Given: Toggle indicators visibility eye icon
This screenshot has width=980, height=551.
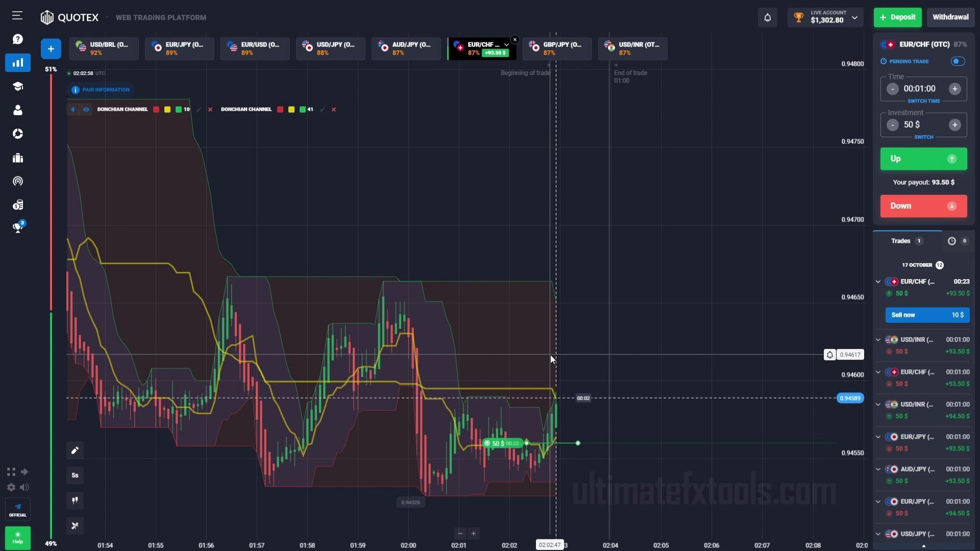Looking at the screenshot, I should (86, 110).
